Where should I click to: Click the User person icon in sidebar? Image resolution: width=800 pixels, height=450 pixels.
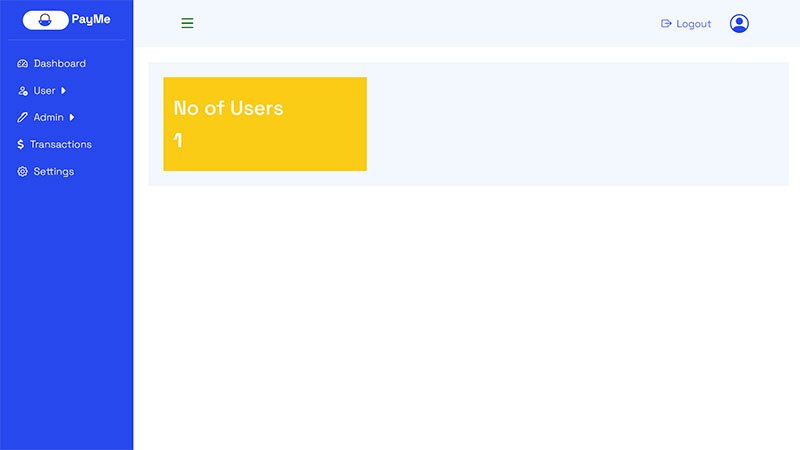22,91
